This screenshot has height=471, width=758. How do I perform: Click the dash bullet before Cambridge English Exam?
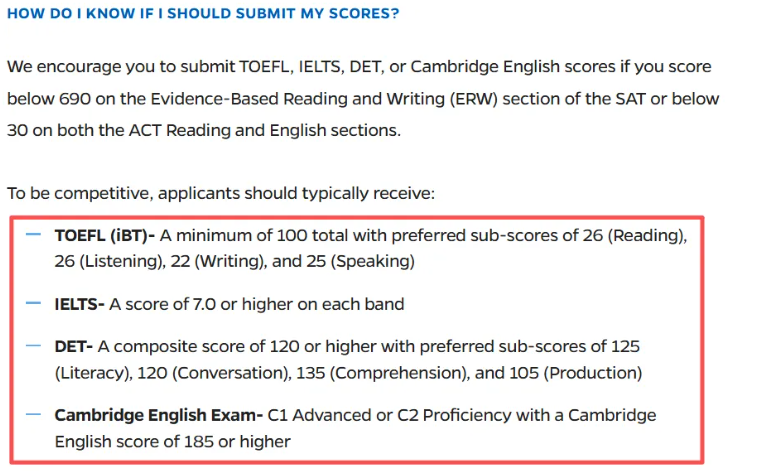(34, 413)
